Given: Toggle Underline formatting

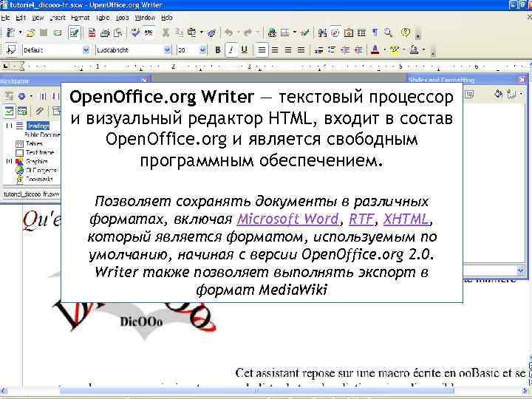Looking at the screenshot, I should tap(245, 50).
